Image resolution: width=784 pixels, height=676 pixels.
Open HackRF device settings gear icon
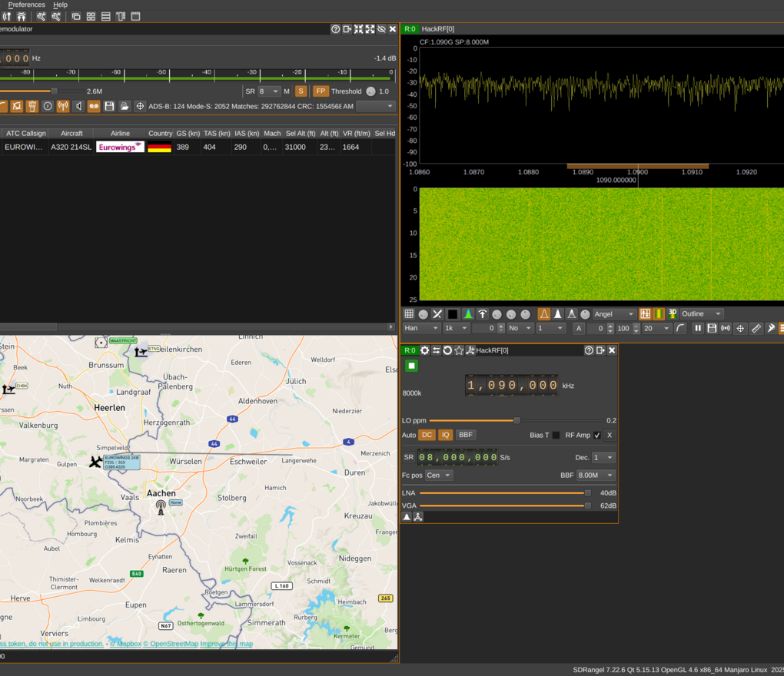click(x=424, y=350)
